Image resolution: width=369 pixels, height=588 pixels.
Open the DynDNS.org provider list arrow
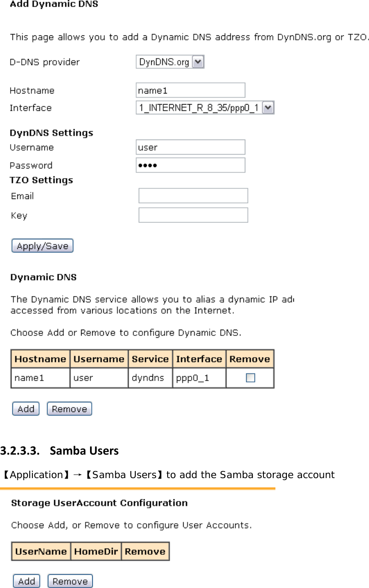click(x=198, y=62)
